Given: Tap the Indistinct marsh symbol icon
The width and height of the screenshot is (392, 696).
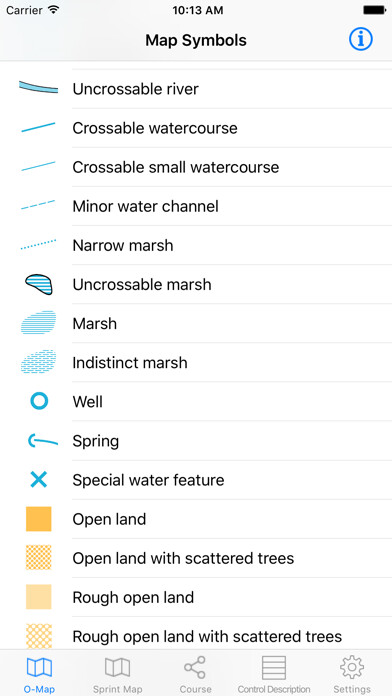Looking at the screenshot, I should pyautogui.click(x=39, y=362).
